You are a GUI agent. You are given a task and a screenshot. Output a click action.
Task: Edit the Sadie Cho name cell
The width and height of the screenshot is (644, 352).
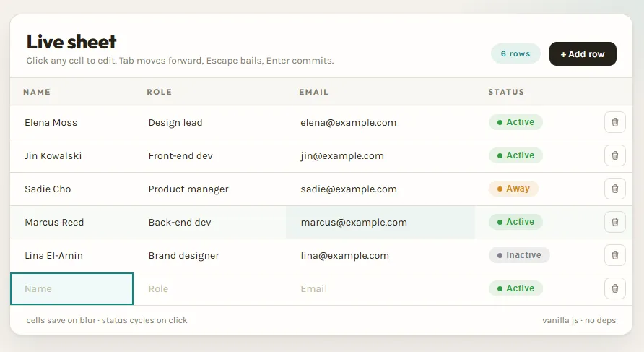[72, 189]
